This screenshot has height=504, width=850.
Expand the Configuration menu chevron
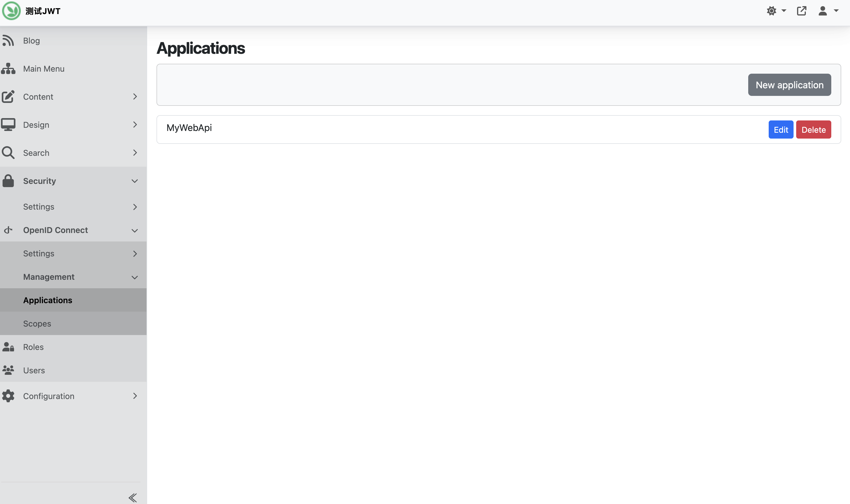(135, 396)
